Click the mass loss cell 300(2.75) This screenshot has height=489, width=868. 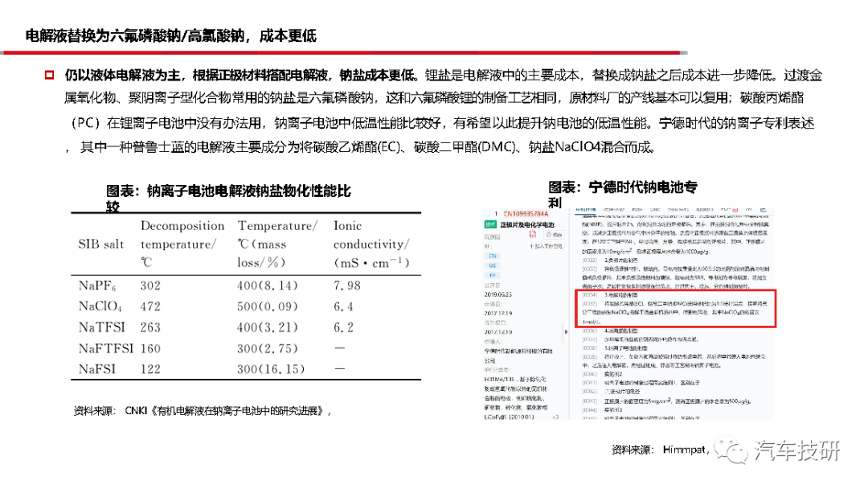(268, 348)
